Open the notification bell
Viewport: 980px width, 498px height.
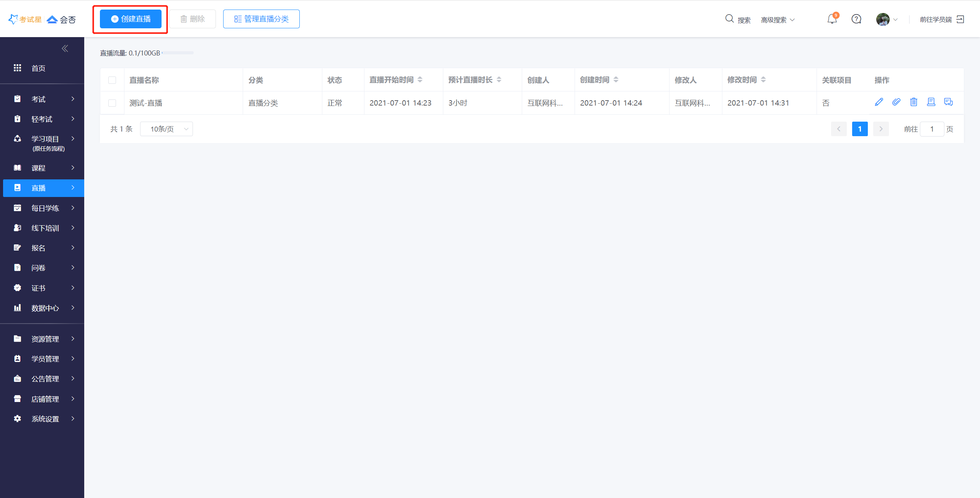pyautogui.click(x=832, y=19)
